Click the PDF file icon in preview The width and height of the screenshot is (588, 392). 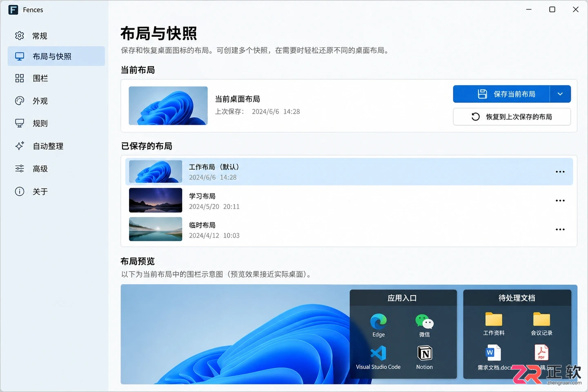tap(541, 353)
